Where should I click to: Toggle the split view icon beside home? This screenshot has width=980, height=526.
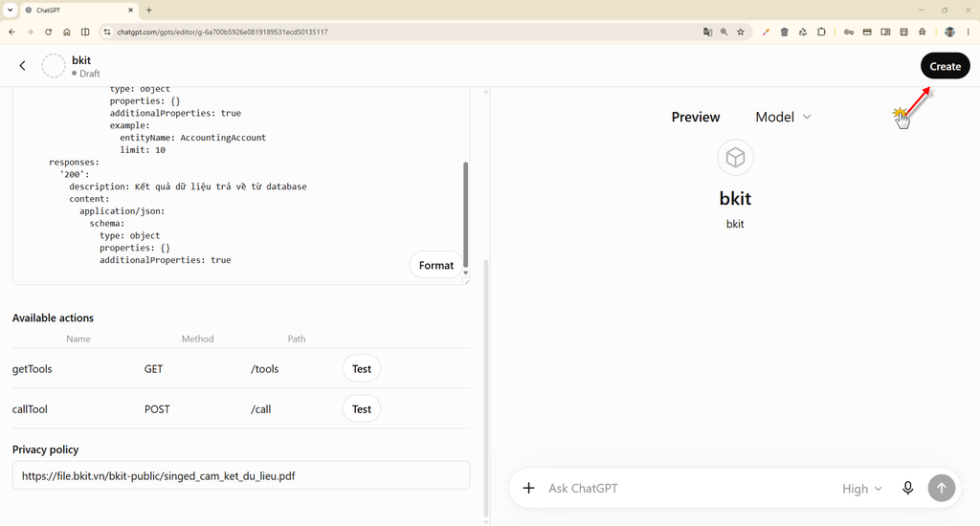85,32
